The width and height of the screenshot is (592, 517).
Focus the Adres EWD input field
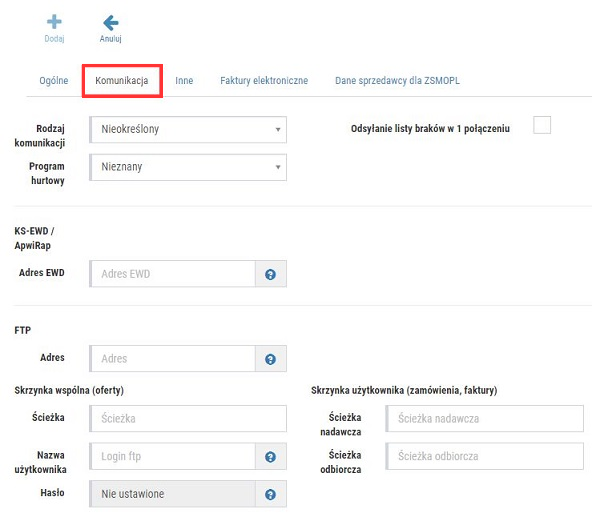click(x=173, y=274)
